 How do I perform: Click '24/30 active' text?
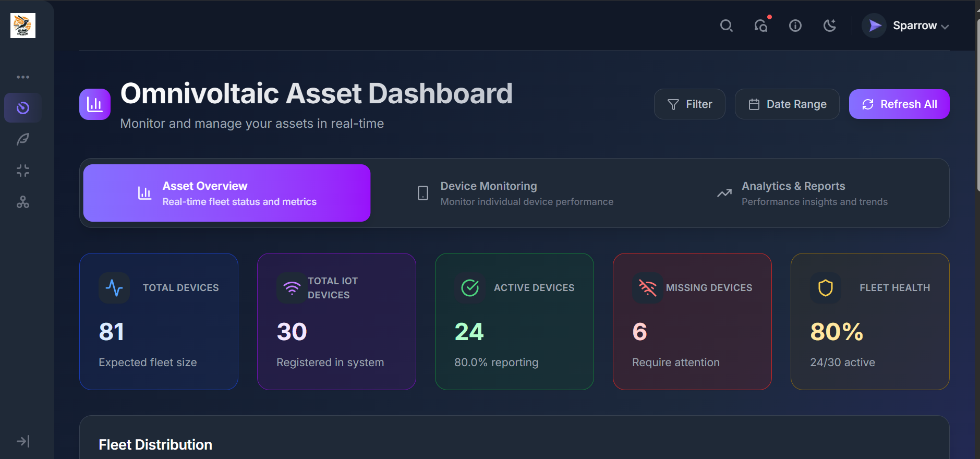tap(843, 363)
